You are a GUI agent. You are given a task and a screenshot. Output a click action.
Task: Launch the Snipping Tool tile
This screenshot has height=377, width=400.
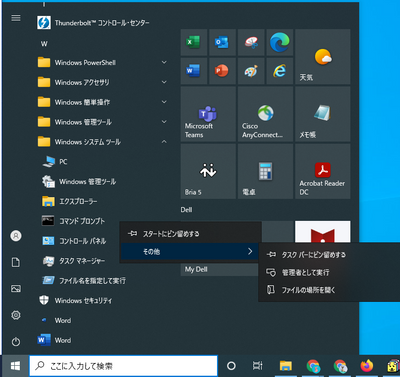point(251,42)
